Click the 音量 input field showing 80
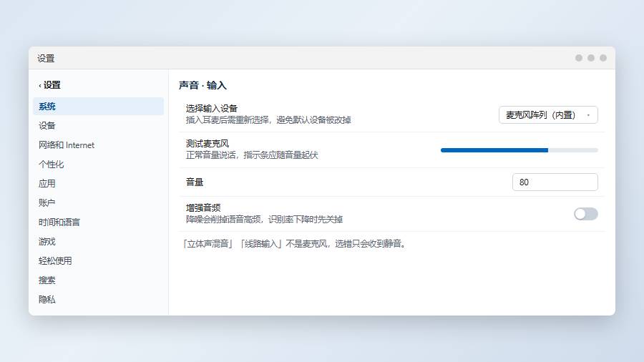This screenshot has height=362, width=644. click(x=555, y=182)
